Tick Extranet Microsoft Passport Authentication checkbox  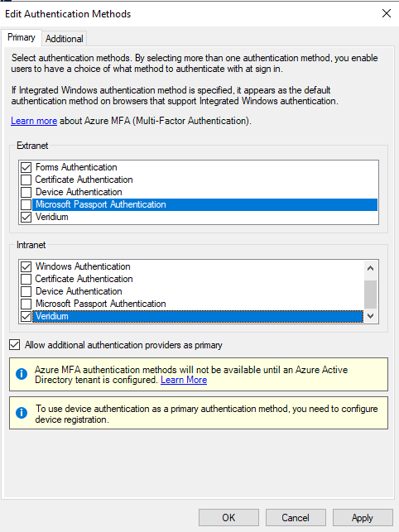pyautogui.click(x=26, y=204)
